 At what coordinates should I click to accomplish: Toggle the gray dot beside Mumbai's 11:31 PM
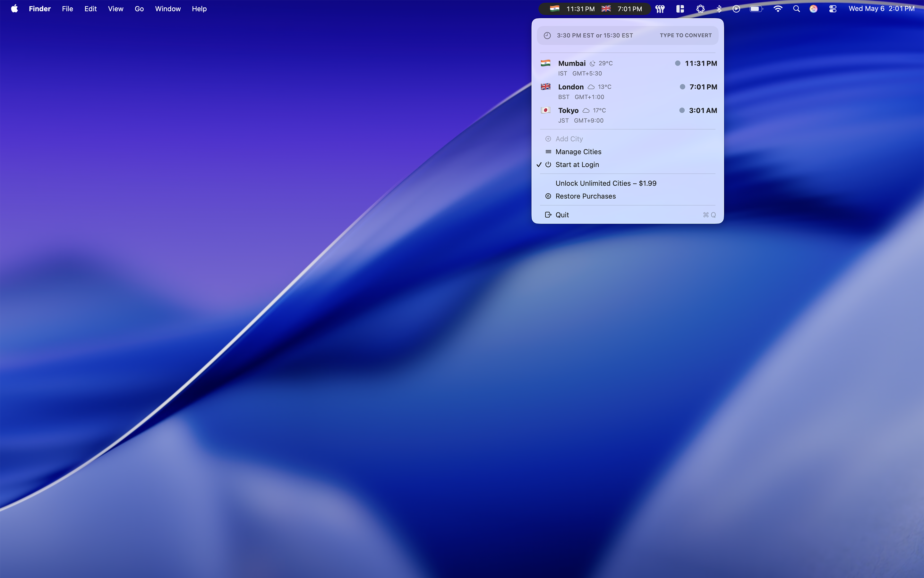(x=678, y=63)
